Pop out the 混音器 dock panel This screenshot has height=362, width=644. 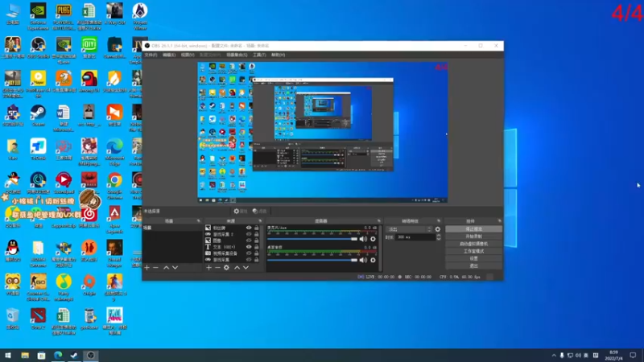click(x=378, y=220)
